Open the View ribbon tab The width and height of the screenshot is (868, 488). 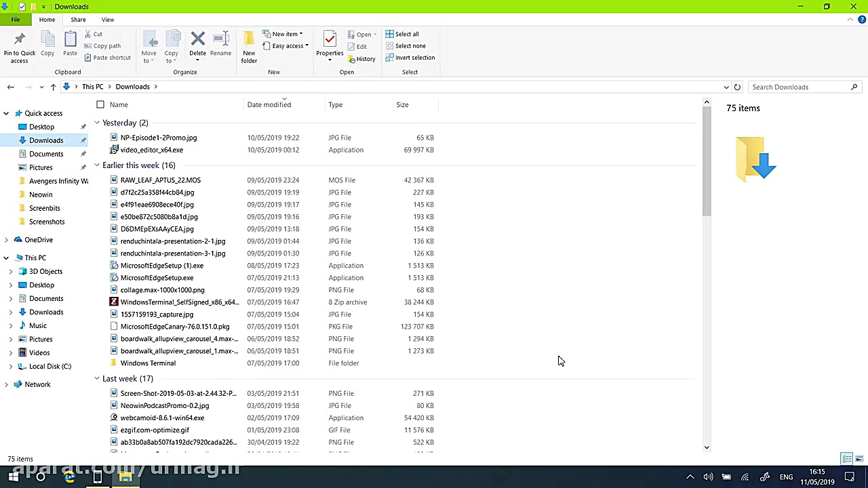click(107, 20)
